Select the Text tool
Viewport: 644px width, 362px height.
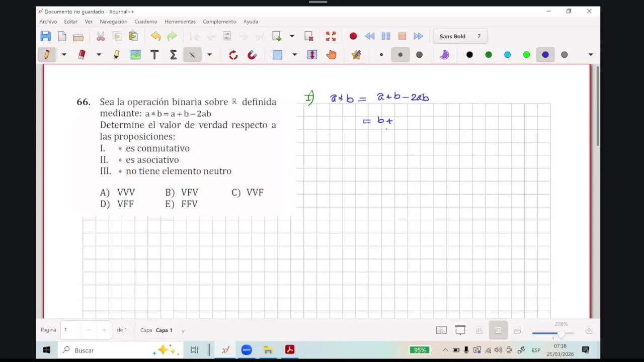coord(154,55)
